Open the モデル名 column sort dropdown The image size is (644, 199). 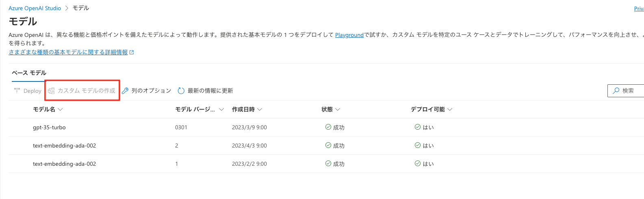(61, 109)
